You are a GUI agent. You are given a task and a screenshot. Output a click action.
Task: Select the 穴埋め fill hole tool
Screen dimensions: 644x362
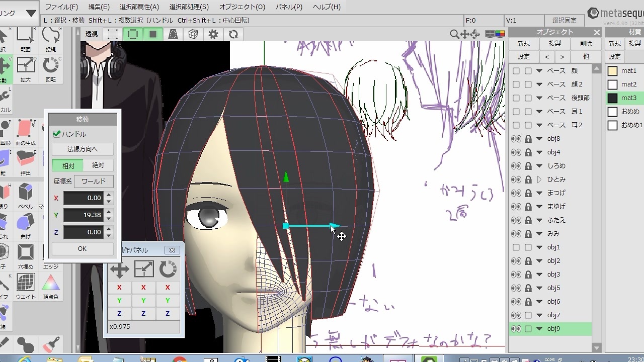26,256
